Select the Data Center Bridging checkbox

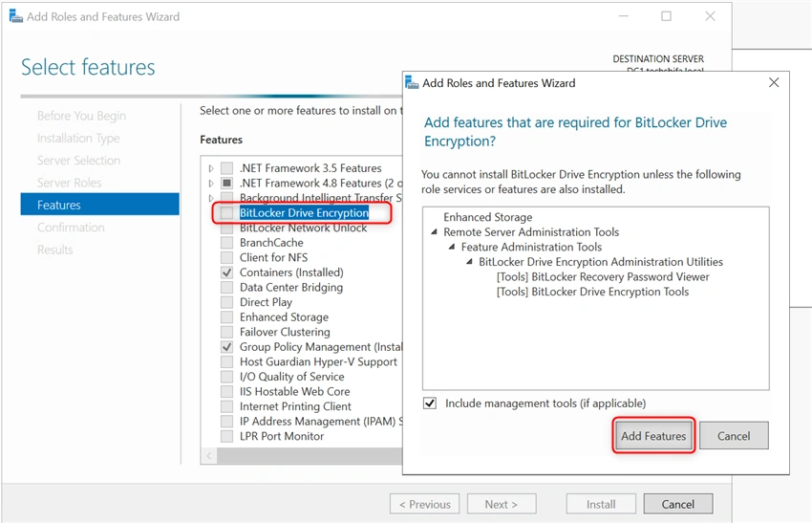point(226,287)
